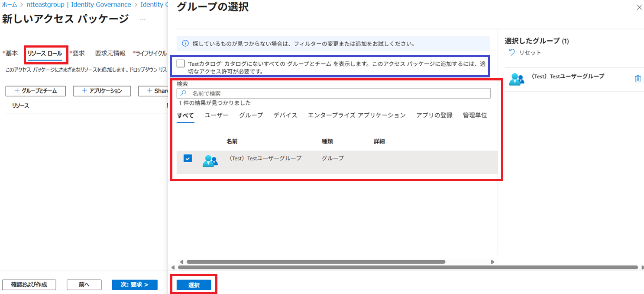Open the 要求 wizard tab
644x294 pixels.
(x=78, y=53)
